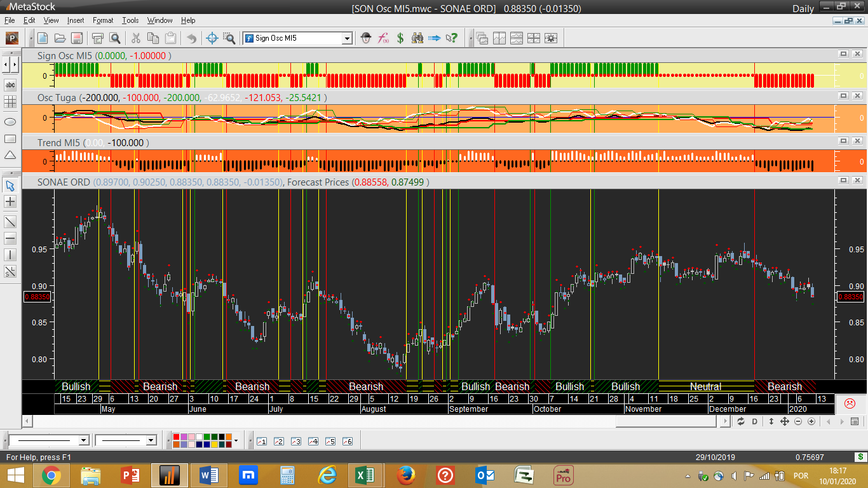
Task: Click the crosshair pointer toolbar icon
Action: click(x=212, y=38)
